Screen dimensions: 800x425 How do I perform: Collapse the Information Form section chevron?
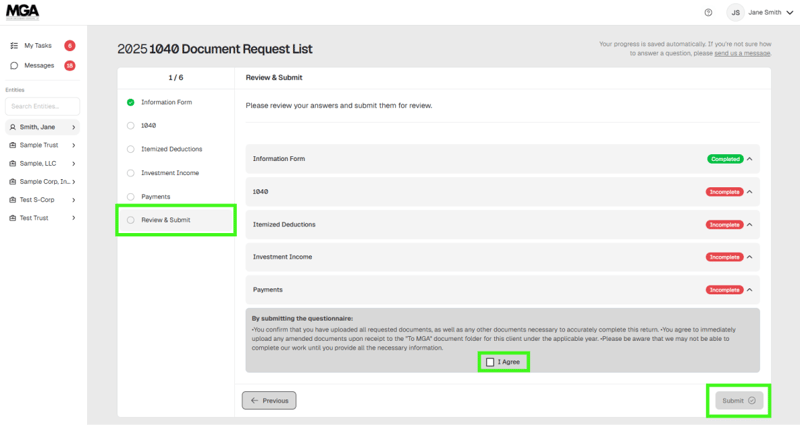(x=749, y=159)
